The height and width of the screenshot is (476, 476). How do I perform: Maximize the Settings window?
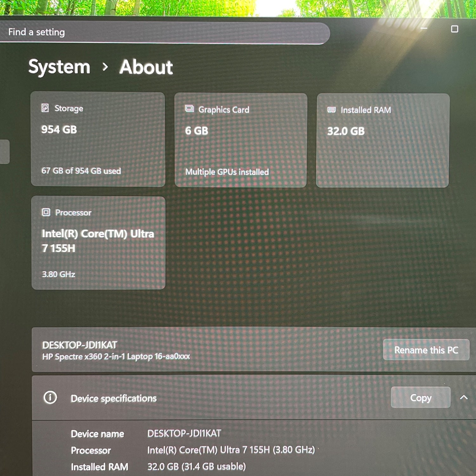454,29
